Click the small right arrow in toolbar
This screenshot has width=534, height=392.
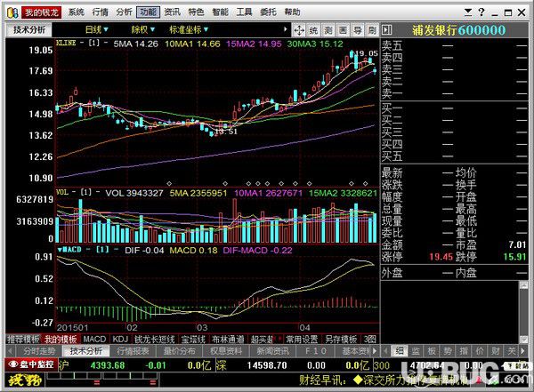pyautogui.click(x=286, y=29)
